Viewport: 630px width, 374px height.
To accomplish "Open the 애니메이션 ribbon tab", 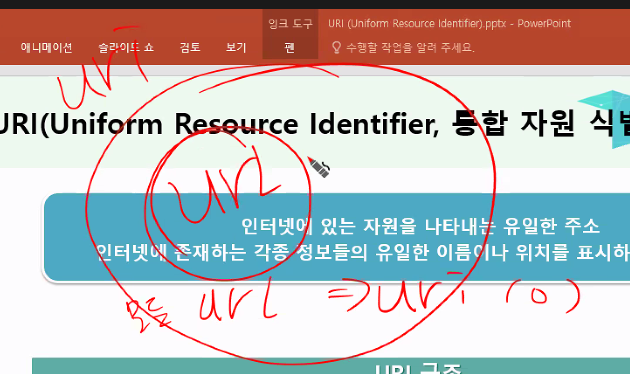I will [x=47, y=47].
